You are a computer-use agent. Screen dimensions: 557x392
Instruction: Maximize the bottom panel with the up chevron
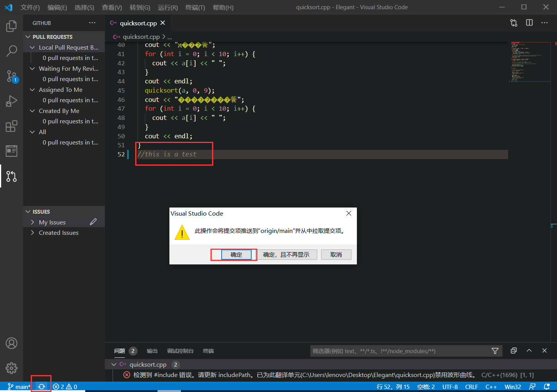(529, 350)
